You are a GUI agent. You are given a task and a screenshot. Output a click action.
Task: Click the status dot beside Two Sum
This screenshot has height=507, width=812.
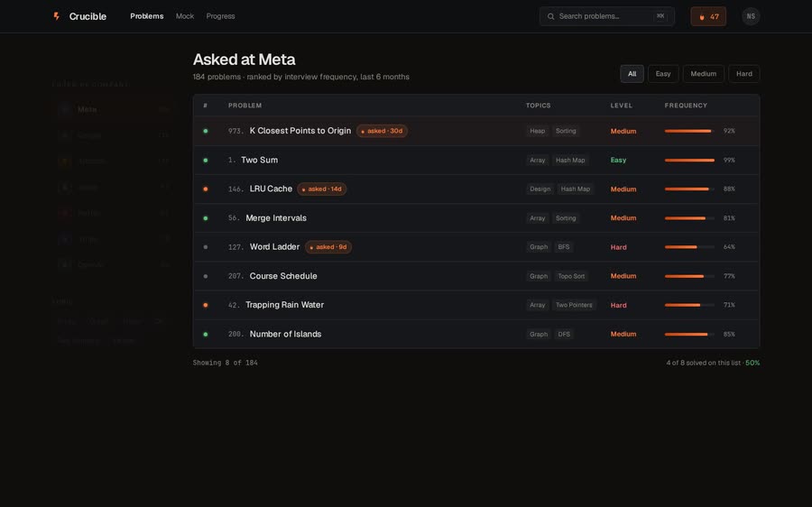(206, 160)
